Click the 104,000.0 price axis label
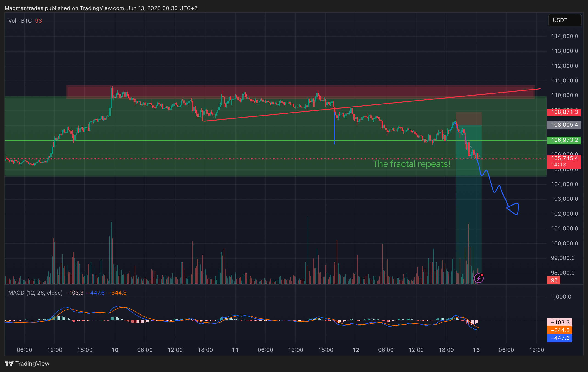588x372 pixels. pyautogui.click(x=565, y=184)
